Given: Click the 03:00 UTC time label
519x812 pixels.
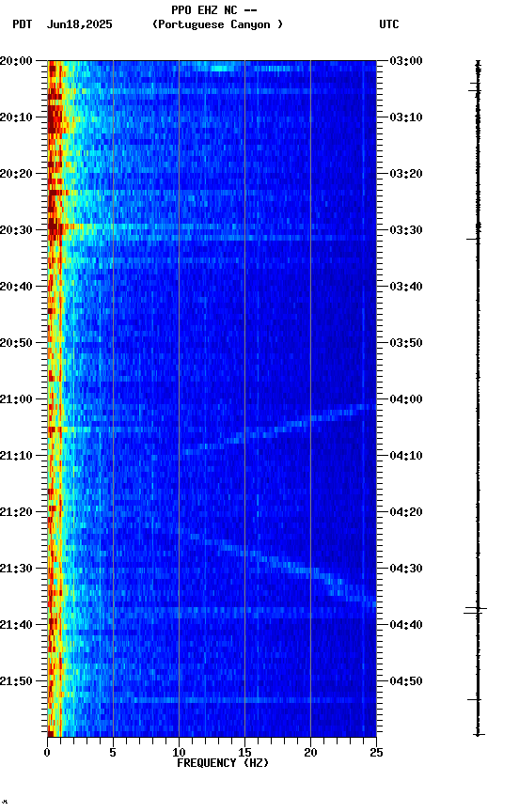Looking at the screenshot, I should tap(406, 61).
